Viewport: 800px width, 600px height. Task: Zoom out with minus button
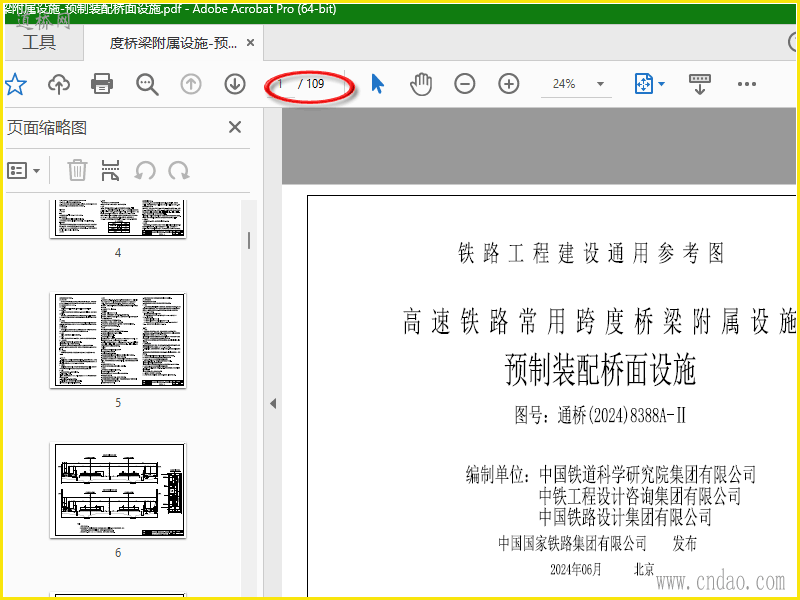tap(465, 84)
